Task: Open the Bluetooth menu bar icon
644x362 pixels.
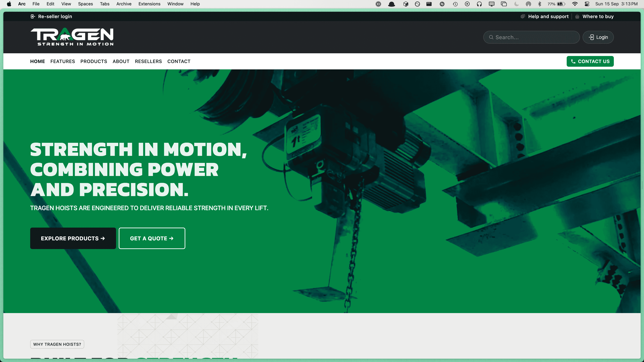Action: tap(540, 4)
